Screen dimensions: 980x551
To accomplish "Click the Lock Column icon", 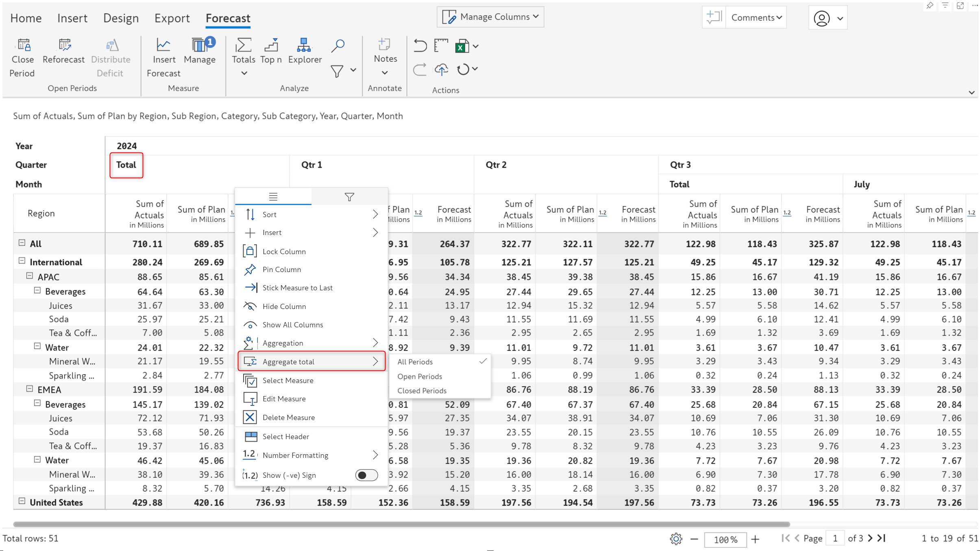I will (250, 251).
